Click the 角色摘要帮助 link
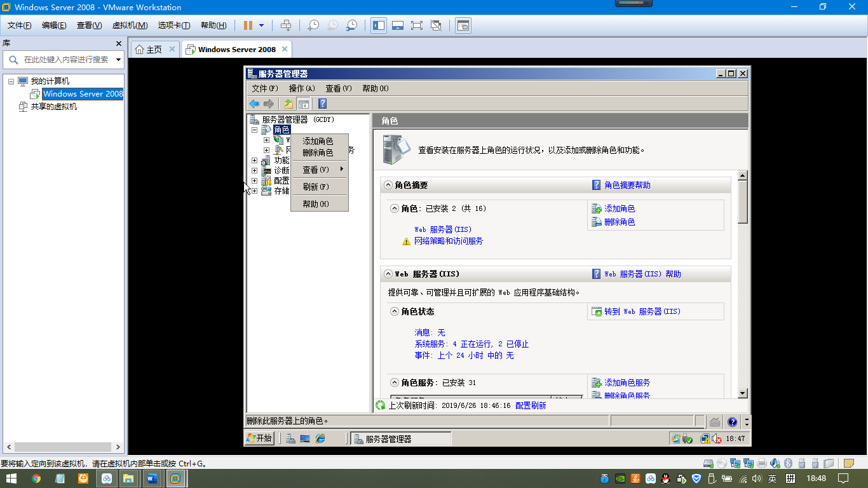 tap(627, 185)
